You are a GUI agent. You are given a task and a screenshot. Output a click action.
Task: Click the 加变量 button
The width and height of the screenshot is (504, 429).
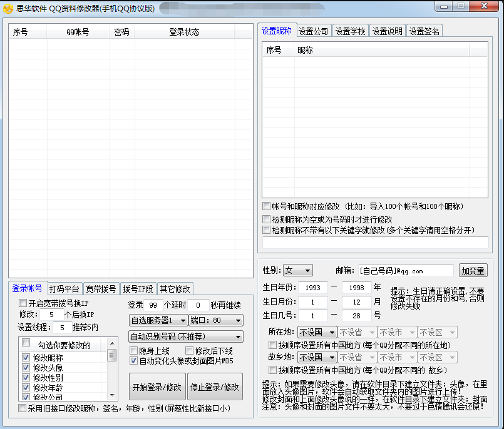[x=473, y=270]
